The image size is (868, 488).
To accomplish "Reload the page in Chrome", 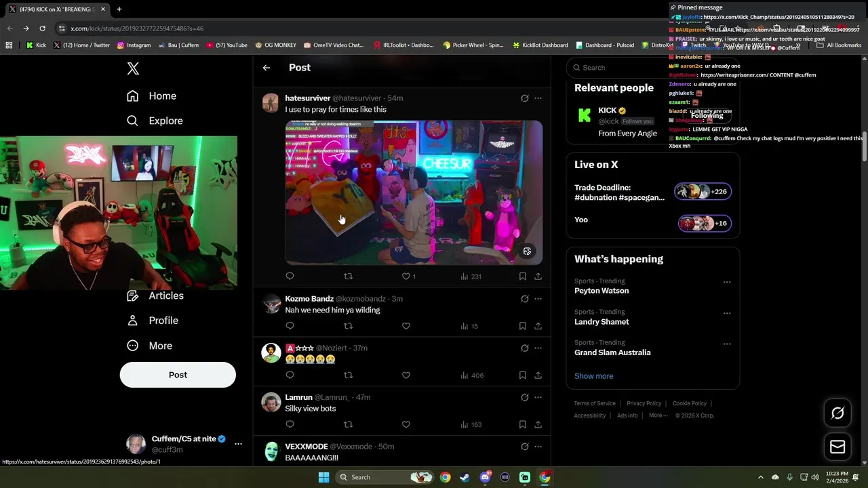I will 42,28.
